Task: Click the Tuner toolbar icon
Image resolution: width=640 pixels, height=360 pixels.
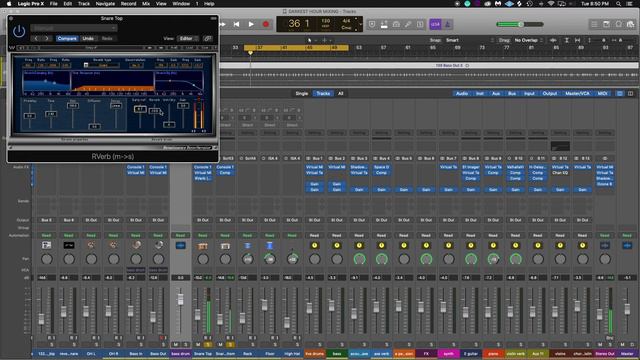Action: click(x=408, y=24)
